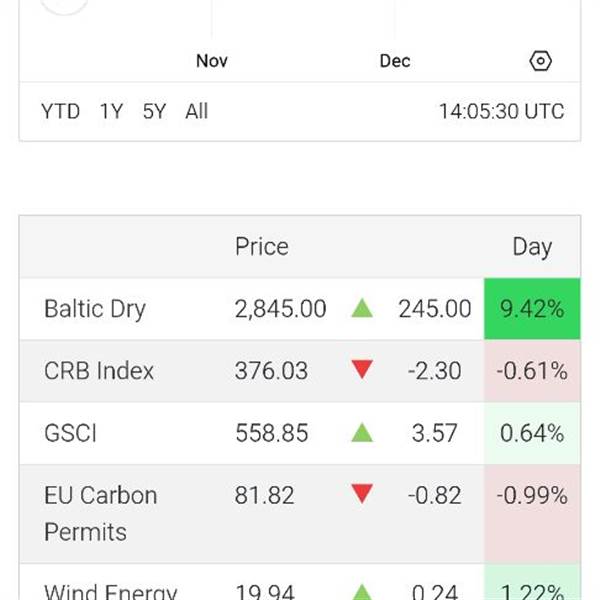Click the -0.61% day change cell

point(532,371)
